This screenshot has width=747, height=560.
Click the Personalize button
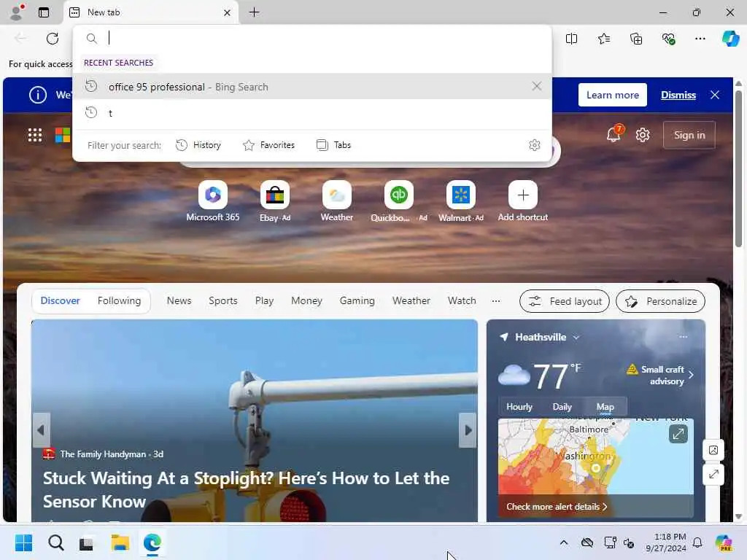[660, 301]
